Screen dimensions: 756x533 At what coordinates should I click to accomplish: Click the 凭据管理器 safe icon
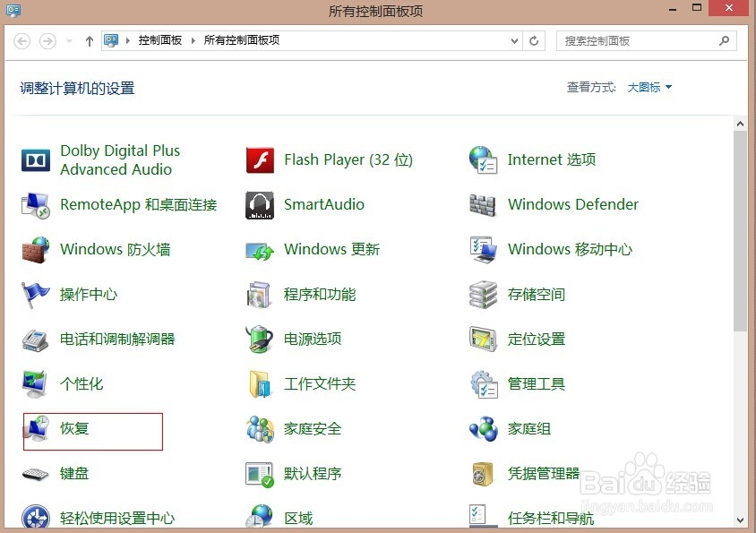tap(483, 474)
